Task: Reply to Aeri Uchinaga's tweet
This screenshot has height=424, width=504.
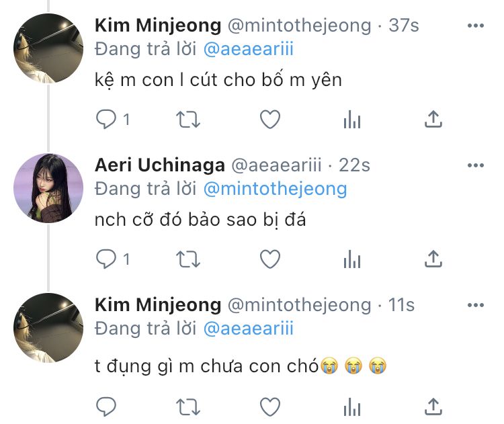Action: 106,259
